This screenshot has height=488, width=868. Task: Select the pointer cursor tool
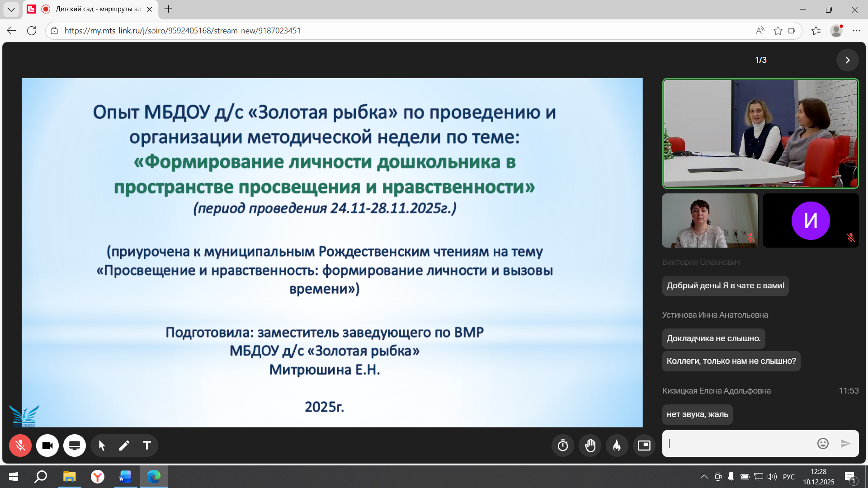[102, 446]
